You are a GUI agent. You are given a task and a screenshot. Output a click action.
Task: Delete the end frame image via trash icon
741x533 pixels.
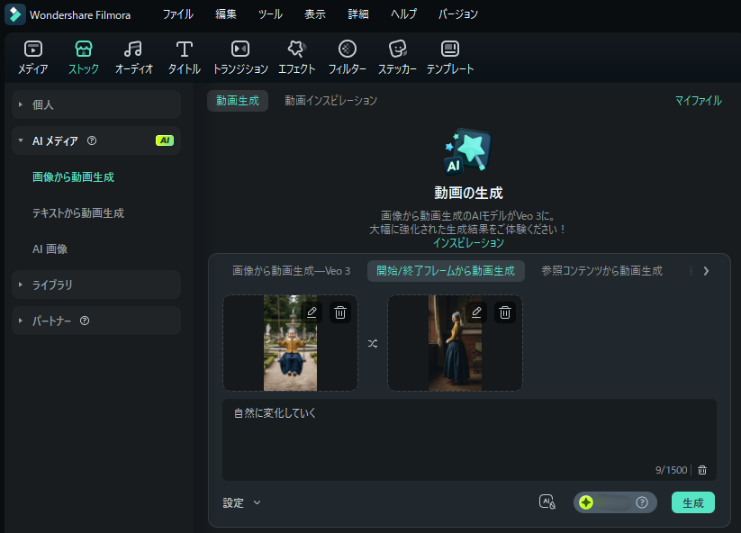(505, 312)
